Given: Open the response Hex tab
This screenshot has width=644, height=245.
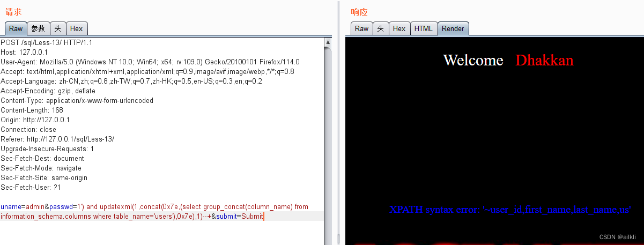Looking at the screenshot, I should 399,28.
